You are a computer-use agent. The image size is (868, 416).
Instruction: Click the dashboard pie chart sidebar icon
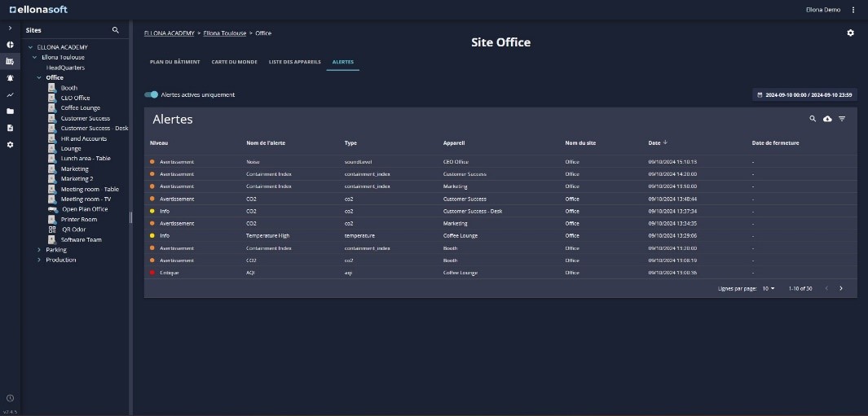click(10, 45)
